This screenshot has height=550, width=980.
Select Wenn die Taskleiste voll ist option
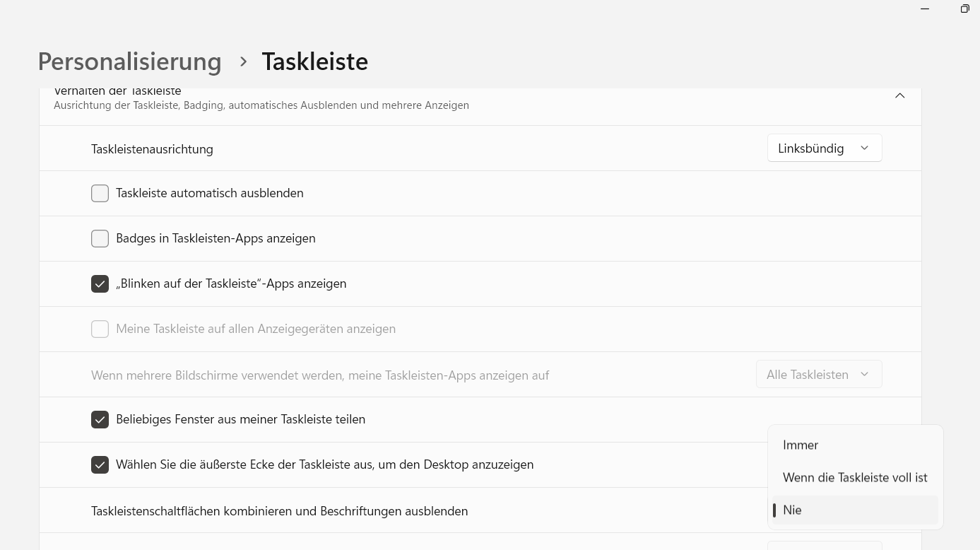tap(855, 478)
